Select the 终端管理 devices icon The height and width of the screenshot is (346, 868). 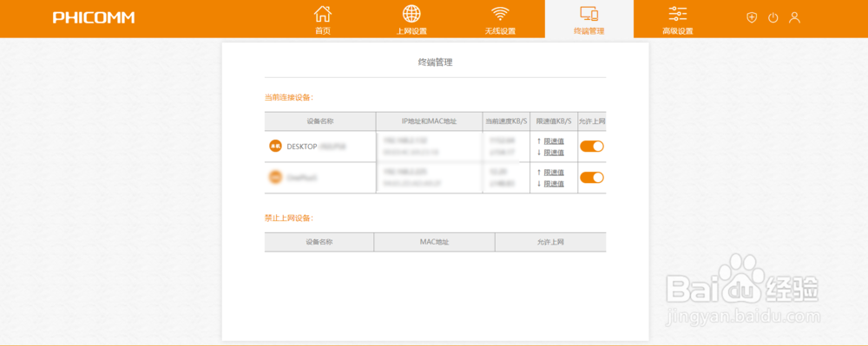click(x=589, y=14)
